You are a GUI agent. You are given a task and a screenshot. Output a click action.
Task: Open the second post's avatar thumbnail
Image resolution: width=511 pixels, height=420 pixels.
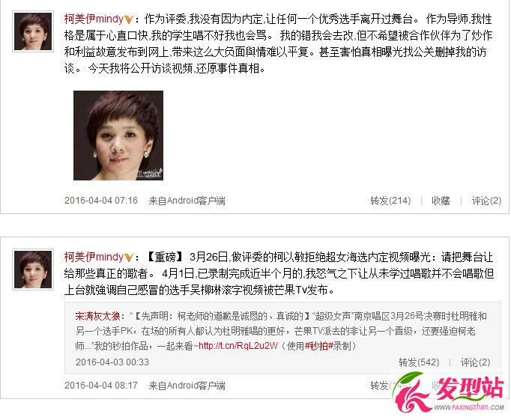pos(32,270)
